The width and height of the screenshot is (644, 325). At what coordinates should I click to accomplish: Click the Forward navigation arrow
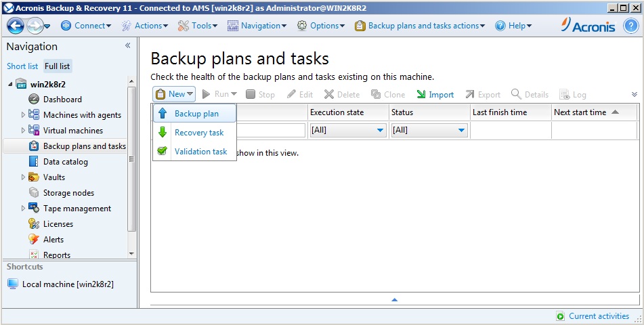[35, 26]
